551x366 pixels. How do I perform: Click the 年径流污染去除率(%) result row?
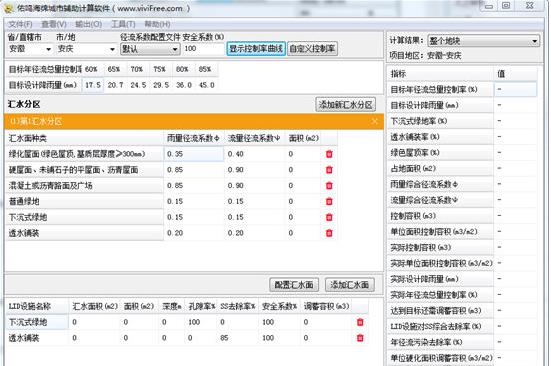[x=440, y=342]
